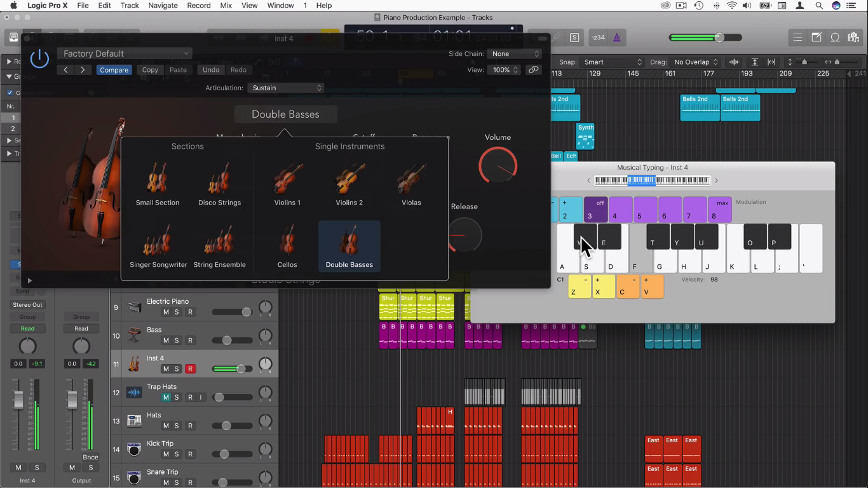868x488 pixels.
Task: Open the File menu
Action: (x=83, y=6)
